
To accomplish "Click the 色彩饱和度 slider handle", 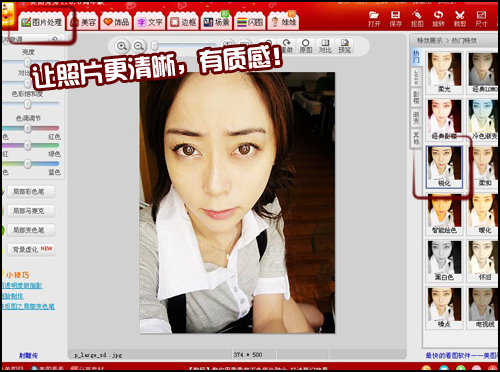I will tap(28, 104).
